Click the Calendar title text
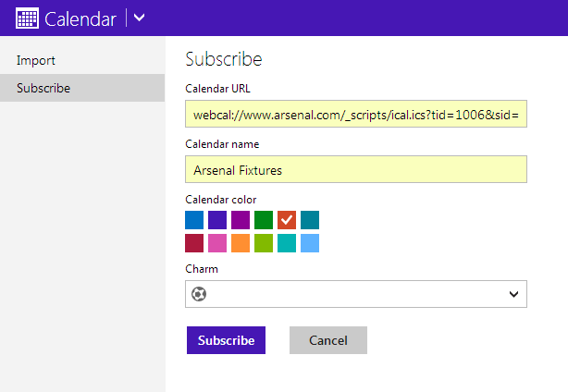Viewport: 568px width, 392px height. click(80, 18)
